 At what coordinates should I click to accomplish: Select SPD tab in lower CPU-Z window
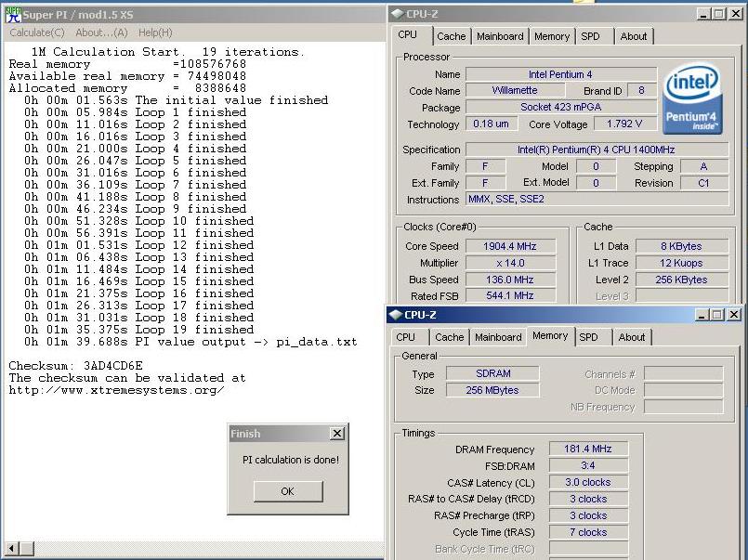pos(591,337)
